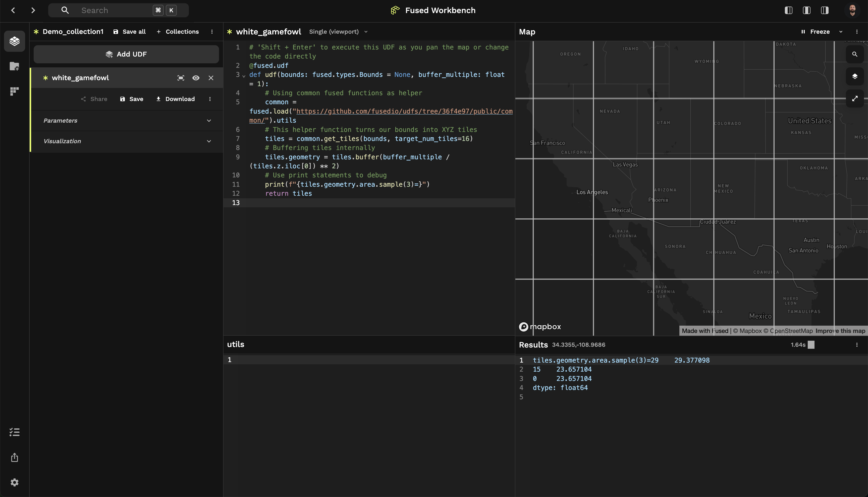Click the Add UDF button
Screen dimensions: 868x497
point(126,54)
